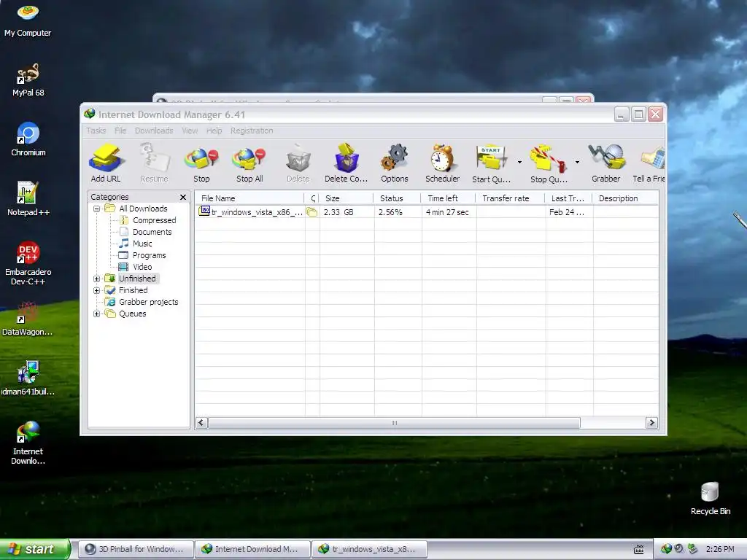Select the Compressed category
Image resolution: width=747 pixels, height=560 pixels.
coord(155,220)
